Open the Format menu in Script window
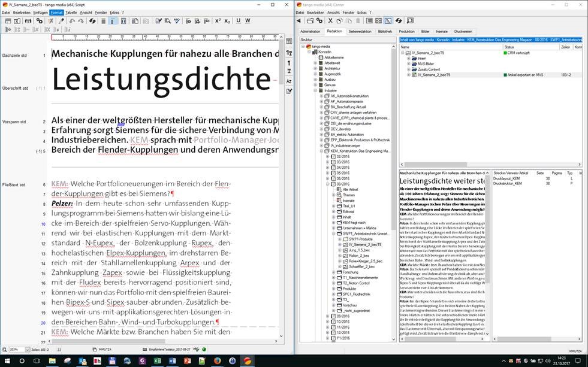This screenshot has height=367, width=588. pyautogui.click(x=56, y=12)
